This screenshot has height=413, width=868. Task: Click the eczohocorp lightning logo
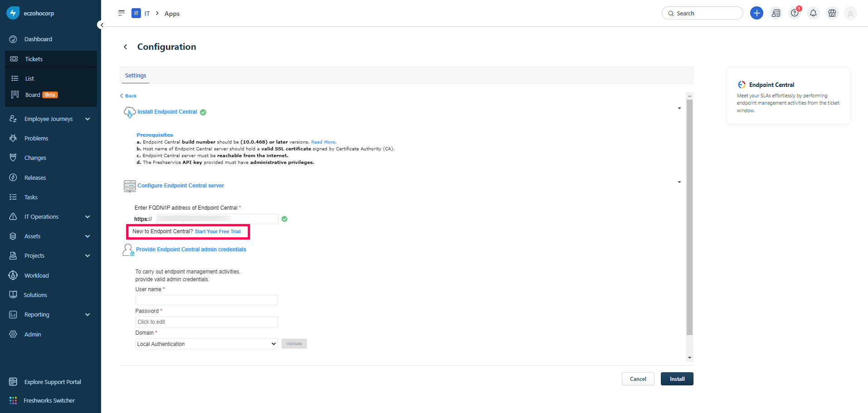click(13, 13)
